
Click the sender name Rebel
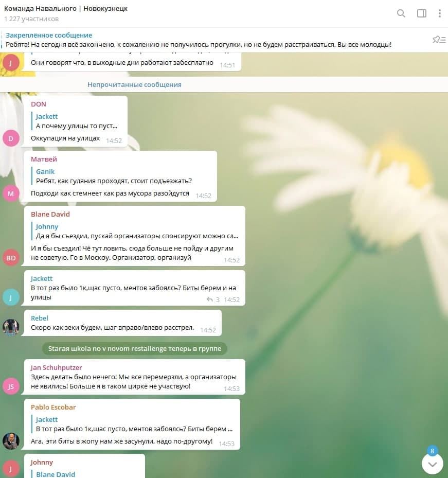[x=39, y=318]
